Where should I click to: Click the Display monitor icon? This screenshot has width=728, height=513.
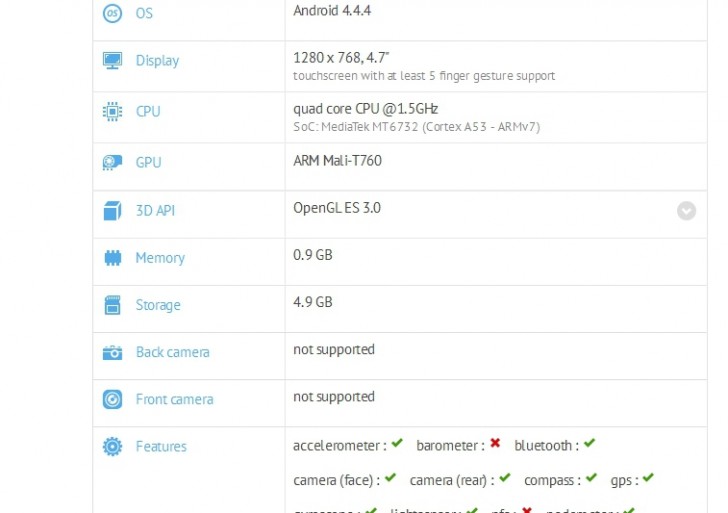coord(113,61)
